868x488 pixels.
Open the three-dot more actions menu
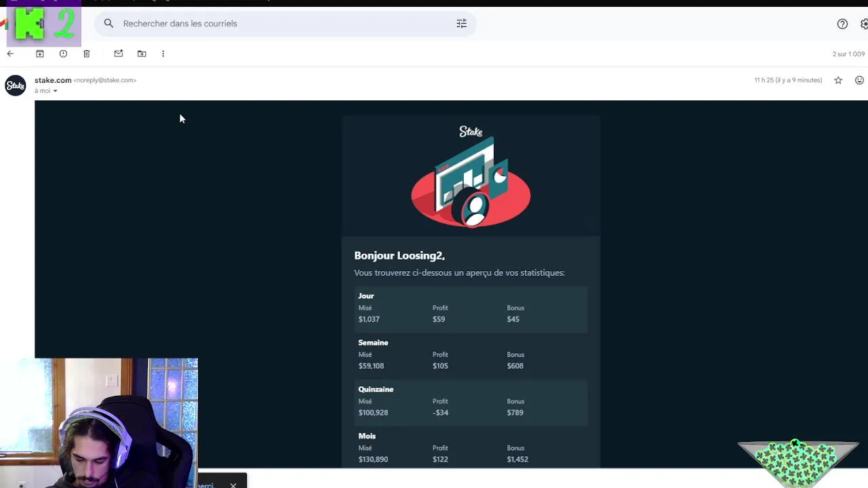[163, 54]
